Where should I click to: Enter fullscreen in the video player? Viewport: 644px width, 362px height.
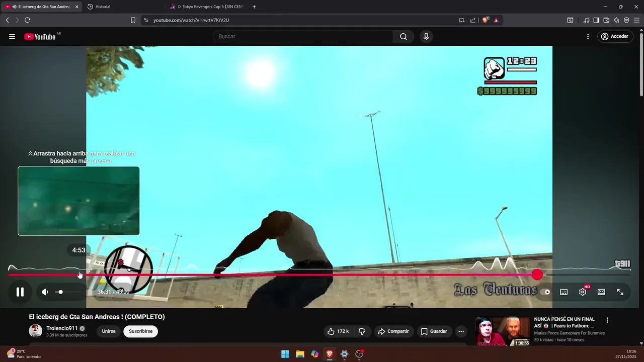click(x=620, y=292)
